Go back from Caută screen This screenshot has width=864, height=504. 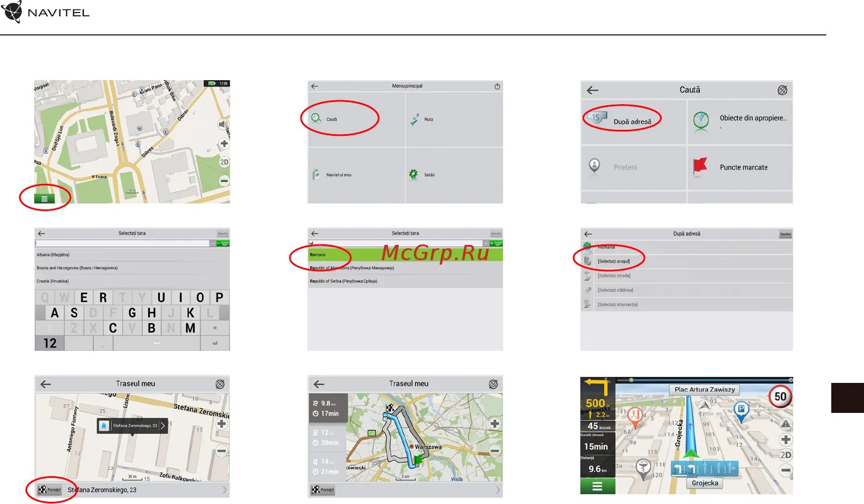pos(593,90)
